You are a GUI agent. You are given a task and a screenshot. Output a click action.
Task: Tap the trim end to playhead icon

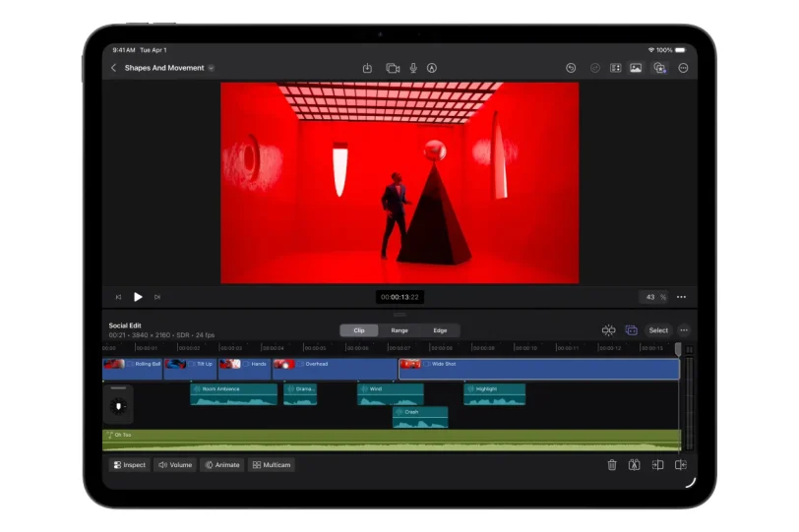pos(681,465)
